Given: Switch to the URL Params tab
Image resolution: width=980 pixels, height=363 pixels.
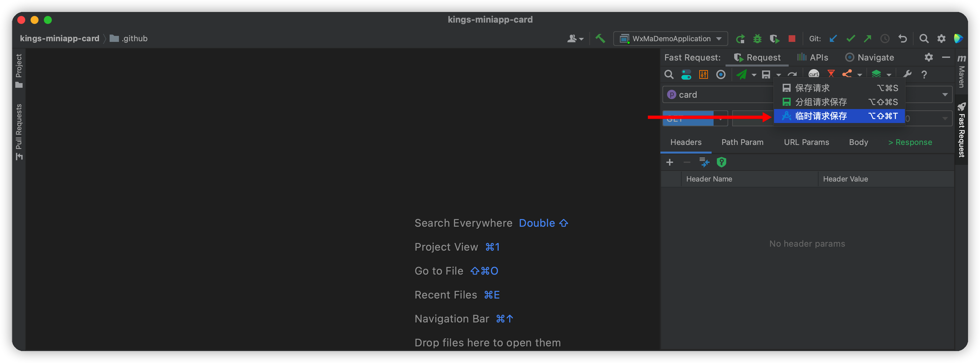Looking at the screenshot, I should pos(806,142).
